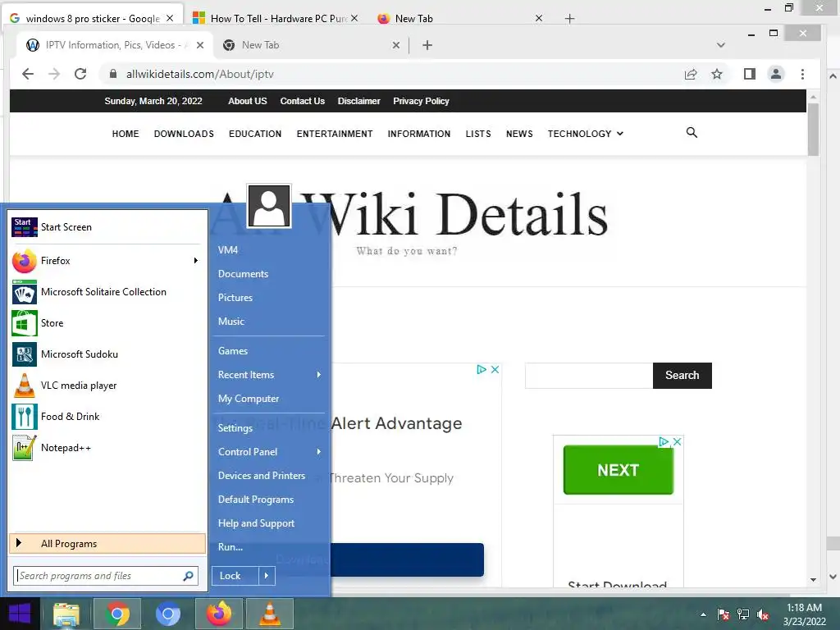840x630 pixels.
Task: Open VM4 user folder
Action: pos(228,250)
